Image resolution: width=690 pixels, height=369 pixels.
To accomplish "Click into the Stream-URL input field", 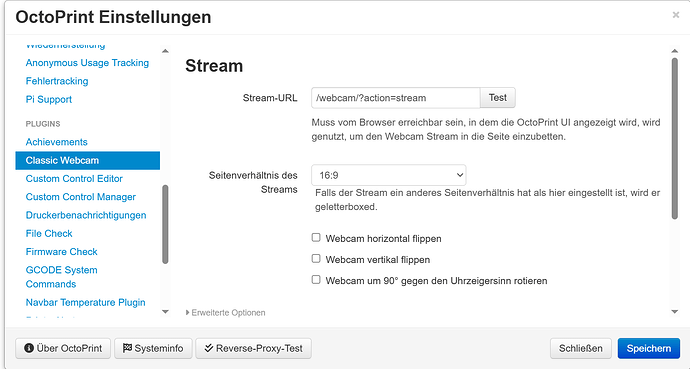I will click(396, 98).
